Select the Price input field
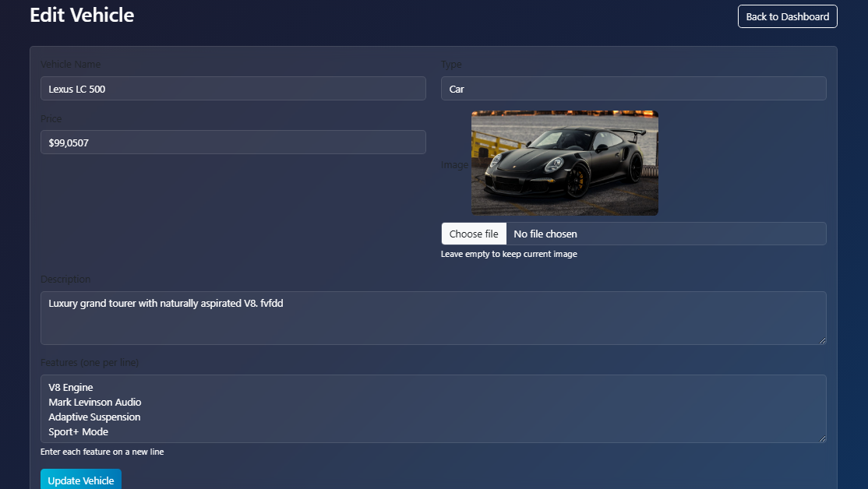868x489 pixels. point(233,142)
